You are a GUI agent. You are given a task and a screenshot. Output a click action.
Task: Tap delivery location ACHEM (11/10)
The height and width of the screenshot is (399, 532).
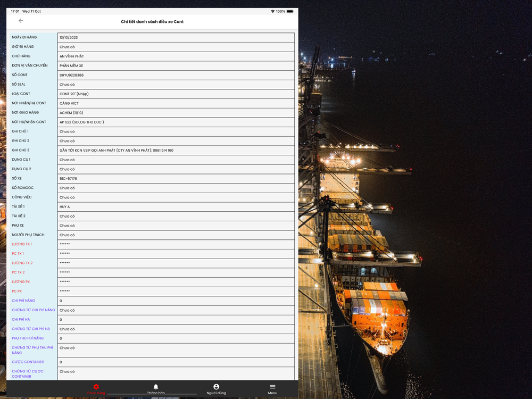coord(71,113)
